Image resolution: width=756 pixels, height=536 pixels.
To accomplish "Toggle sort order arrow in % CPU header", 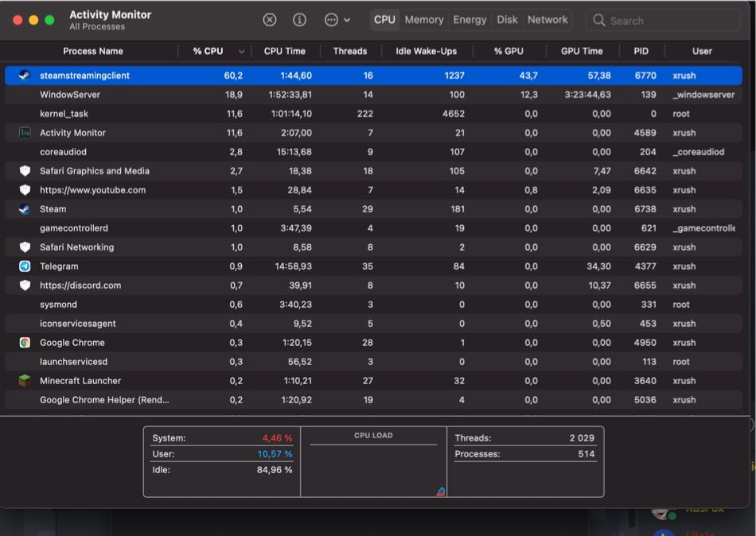I will click(241, 52).
